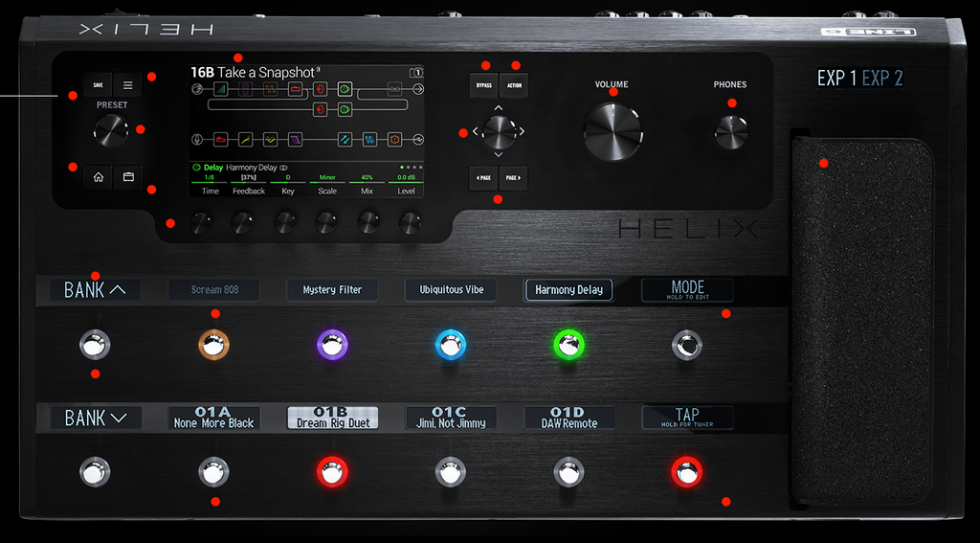Select the highlighted green Delay block on path 1

click(x=345, y=89)
